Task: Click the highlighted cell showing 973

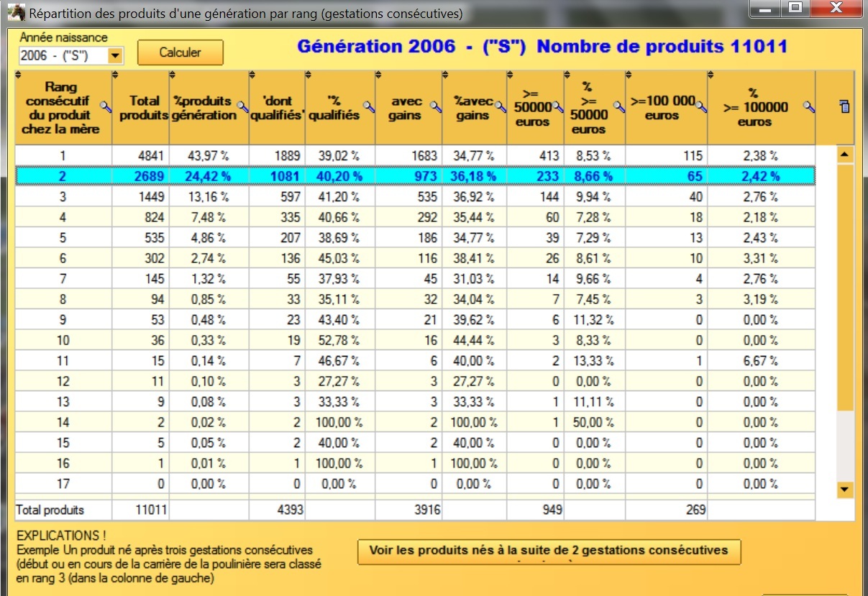Action: [408, 176]
